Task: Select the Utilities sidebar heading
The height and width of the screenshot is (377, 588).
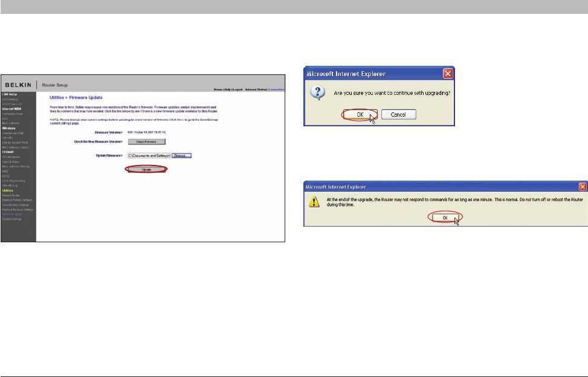Action: click(x=7, y=190)
